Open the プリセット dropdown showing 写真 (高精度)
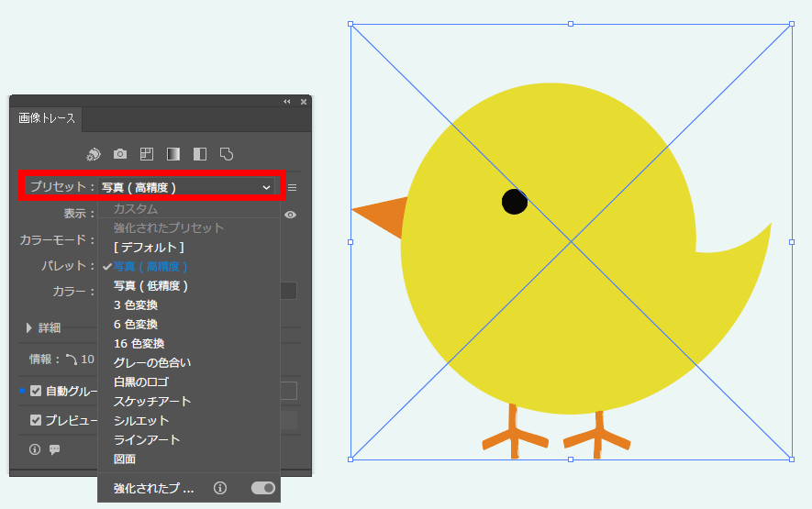The image size is (812, 509). pos(186,187)
